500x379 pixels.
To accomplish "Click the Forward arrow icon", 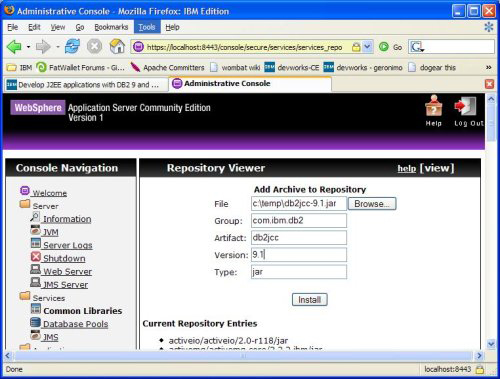I will [x=43, y=47].
